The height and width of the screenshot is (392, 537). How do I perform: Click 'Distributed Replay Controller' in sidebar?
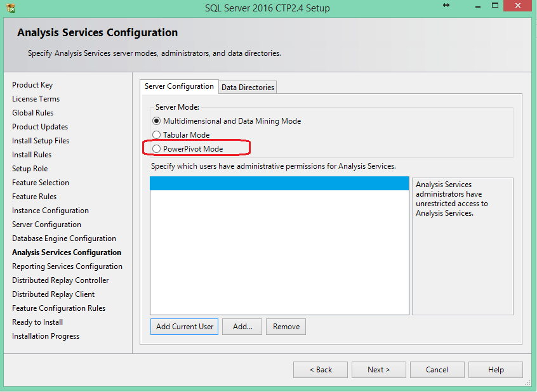tap(60, 280)
